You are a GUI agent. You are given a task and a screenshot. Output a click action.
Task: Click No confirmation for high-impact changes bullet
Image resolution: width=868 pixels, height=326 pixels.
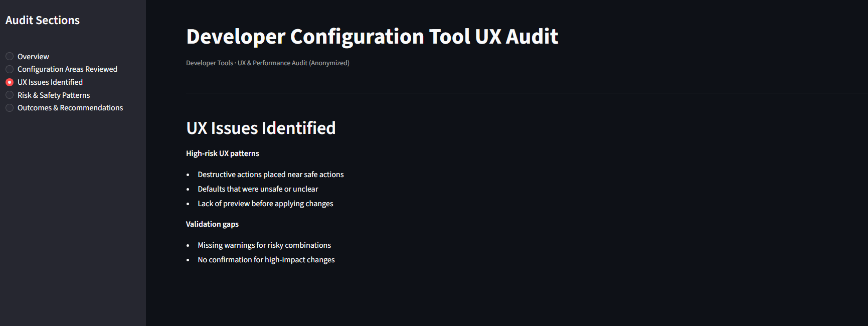point(266,260)
